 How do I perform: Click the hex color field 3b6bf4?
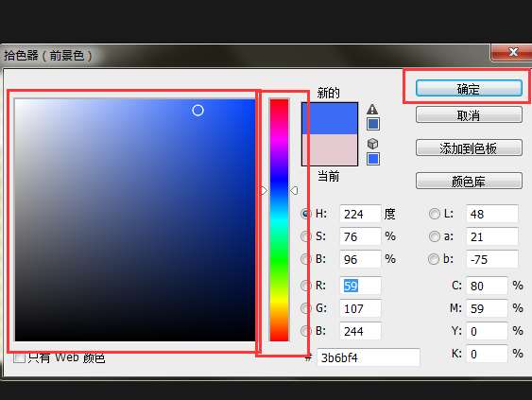369,357
